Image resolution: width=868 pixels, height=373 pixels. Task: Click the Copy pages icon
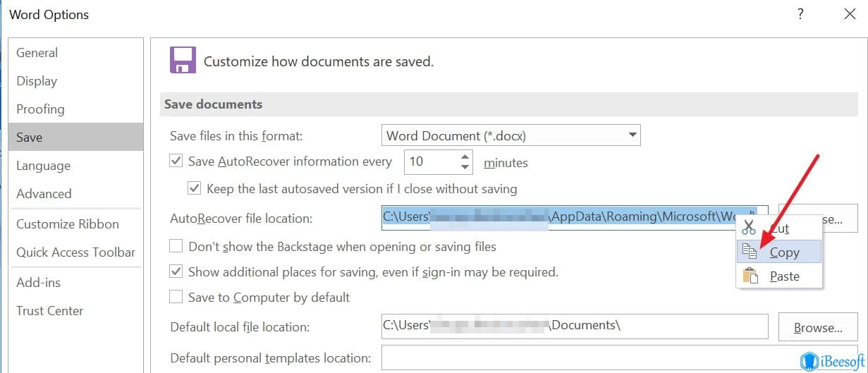(750, 251)
